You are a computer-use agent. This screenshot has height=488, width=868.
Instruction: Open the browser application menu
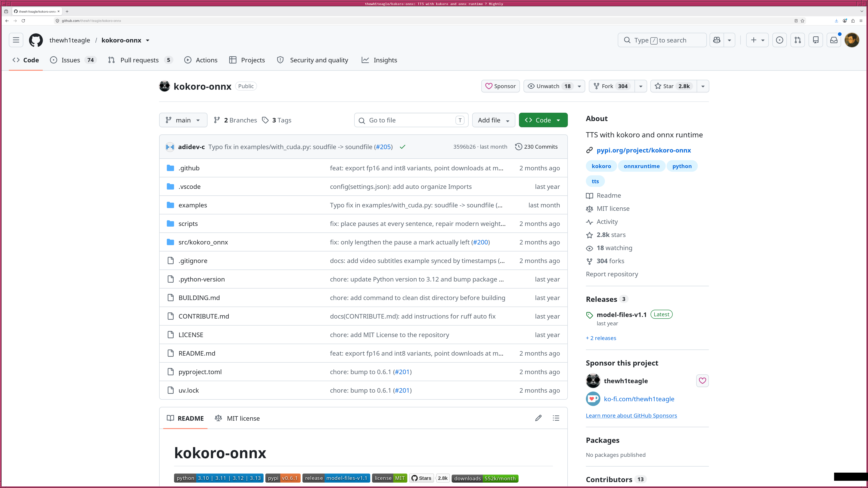pos(861,21)
